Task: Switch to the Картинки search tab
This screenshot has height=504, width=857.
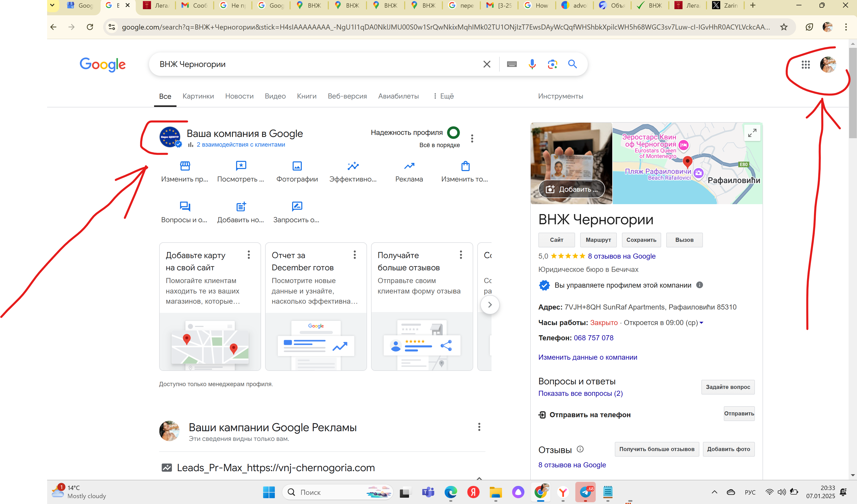Action: point(198,96)
